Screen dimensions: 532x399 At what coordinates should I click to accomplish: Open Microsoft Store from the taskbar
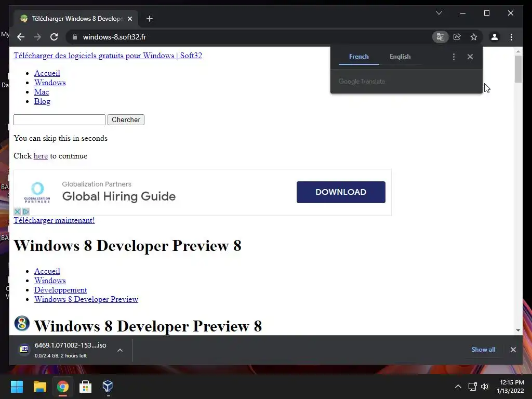(86, 387)
